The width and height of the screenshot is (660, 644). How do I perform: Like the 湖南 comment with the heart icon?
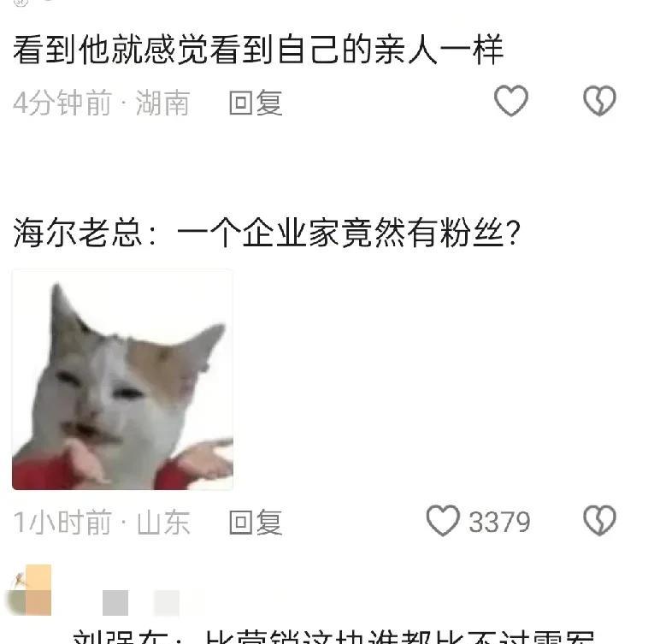(510, 100)
